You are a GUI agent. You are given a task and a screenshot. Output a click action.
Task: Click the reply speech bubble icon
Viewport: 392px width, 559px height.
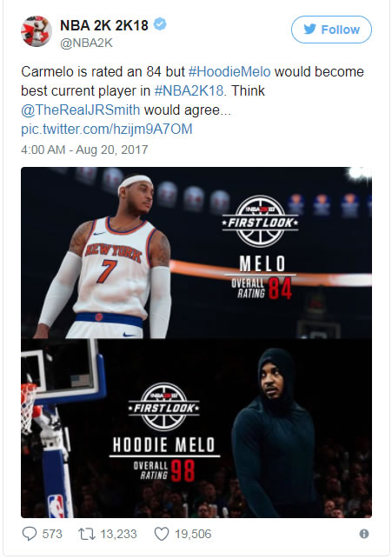(x=30, y=534)
